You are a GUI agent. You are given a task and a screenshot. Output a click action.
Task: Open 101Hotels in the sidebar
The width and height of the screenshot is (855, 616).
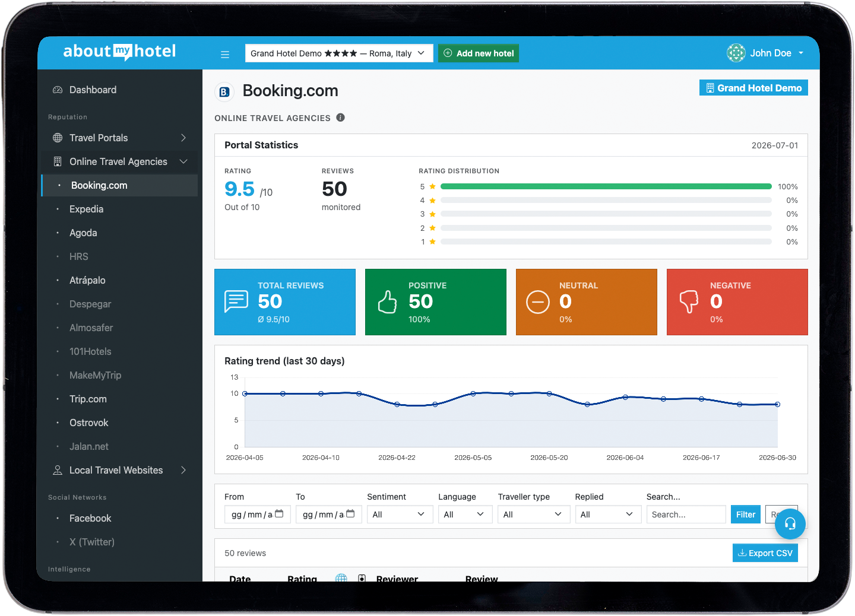119,351
